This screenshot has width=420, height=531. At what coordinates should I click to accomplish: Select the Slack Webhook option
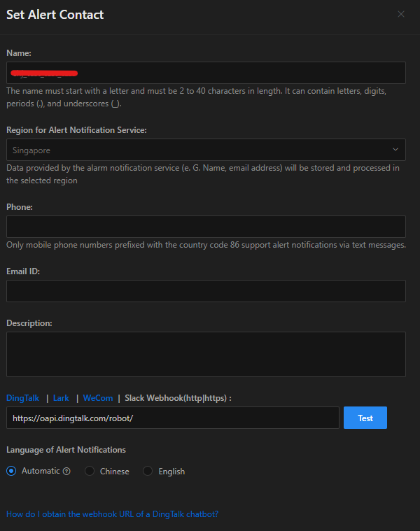(x=178, y=398)
